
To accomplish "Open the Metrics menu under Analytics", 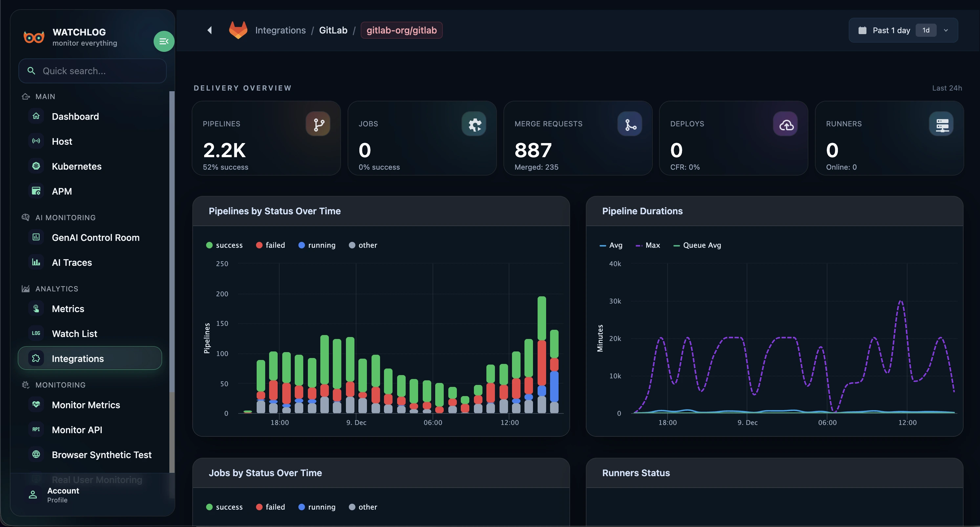I will [68, 308].
